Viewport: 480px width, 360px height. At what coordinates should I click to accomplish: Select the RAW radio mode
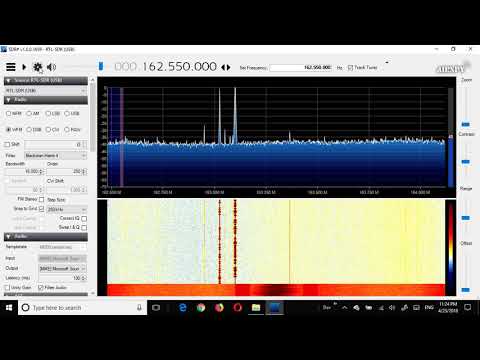pyautogui.click(x=67, y=129)
